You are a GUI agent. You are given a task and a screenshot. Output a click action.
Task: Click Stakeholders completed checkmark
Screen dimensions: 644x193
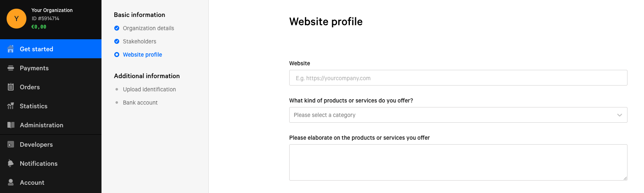tap(117, 41)
